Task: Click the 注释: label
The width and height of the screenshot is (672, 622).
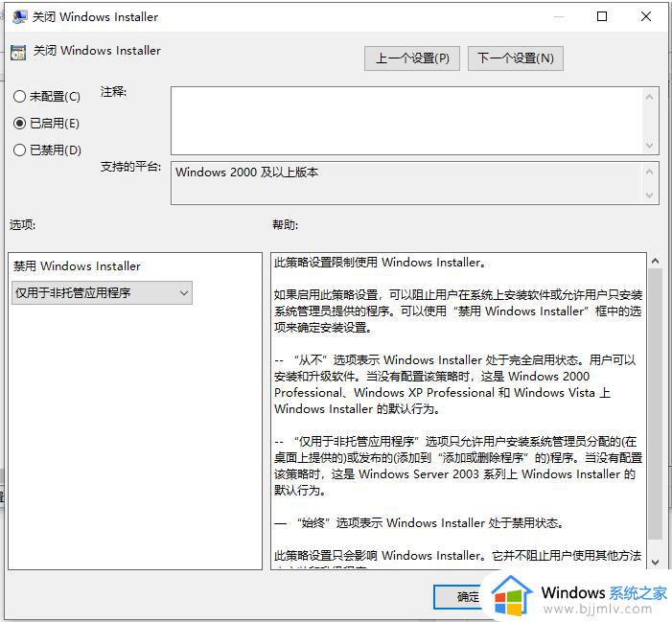Action: click(x=113, y=92)
